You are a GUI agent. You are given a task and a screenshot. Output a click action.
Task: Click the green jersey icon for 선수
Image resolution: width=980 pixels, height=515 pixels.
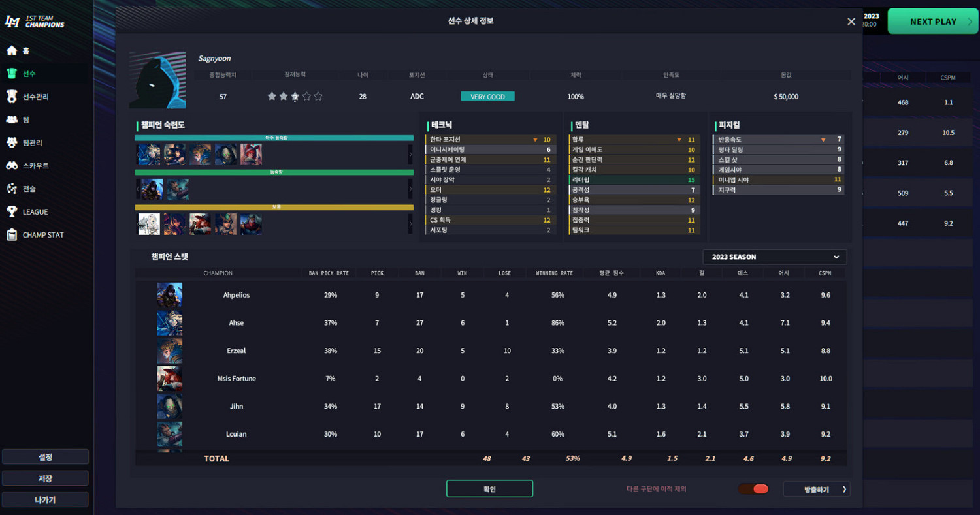pyautogui.click(x=12, y=73)
